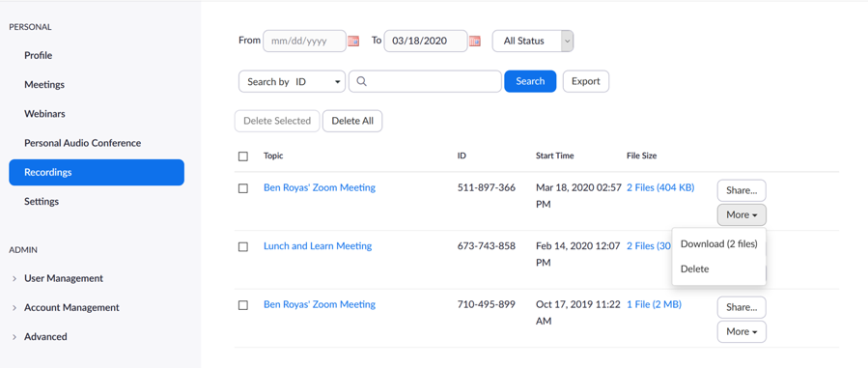The height and width of the screenshot is (368, 868).
Task: Click the File Size column header
Action: tap(642, 156)
